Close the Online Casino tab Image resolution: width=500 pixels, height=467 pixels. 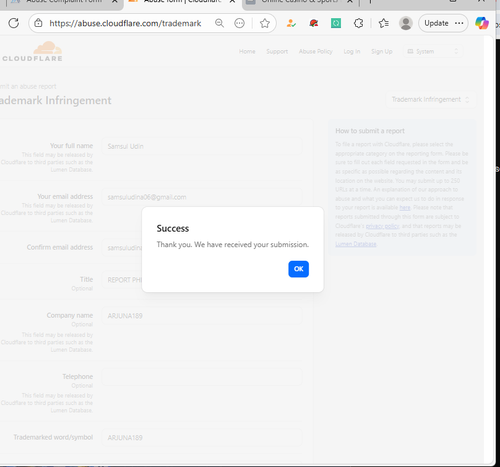(x=350, y=2)
